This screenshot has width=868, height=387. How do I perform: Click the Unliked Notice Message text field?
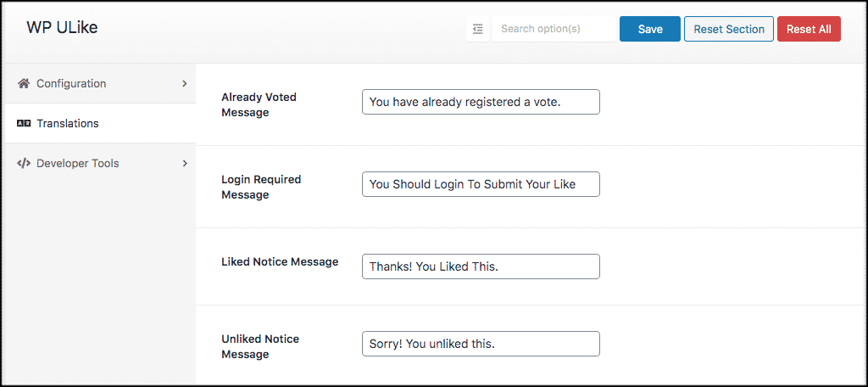pyautogui.click(x=481, y=344)
